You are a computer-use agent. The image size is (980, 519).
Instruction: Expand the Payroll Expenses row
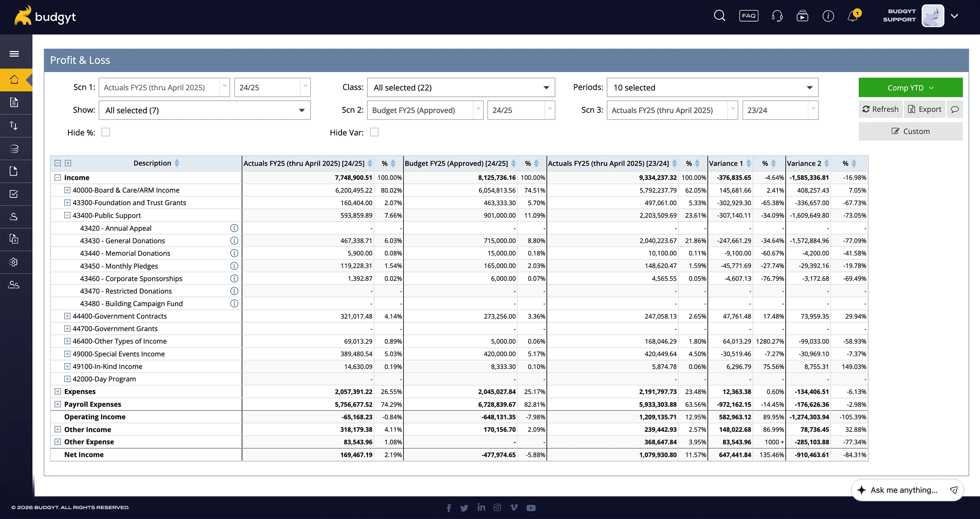[x=58, y=404]
